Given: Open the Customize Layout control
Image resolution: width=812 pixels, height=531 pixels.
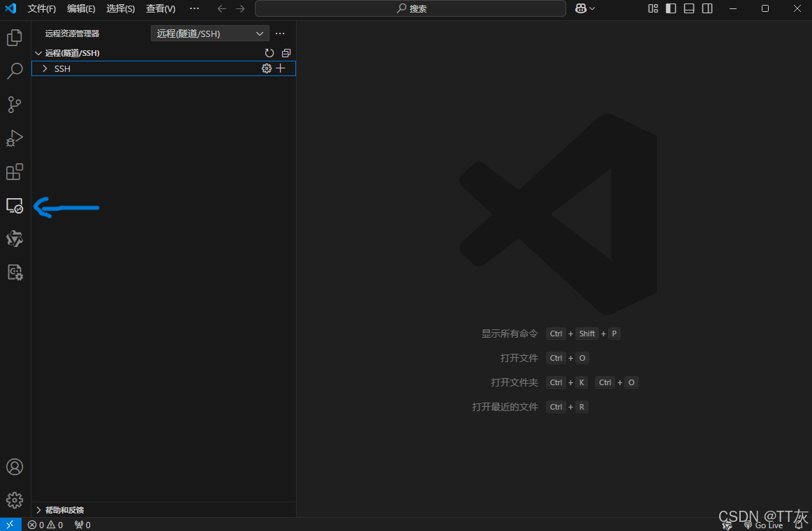Looking at the screenshot, I should pyautogui.click(x=653, y=8).
